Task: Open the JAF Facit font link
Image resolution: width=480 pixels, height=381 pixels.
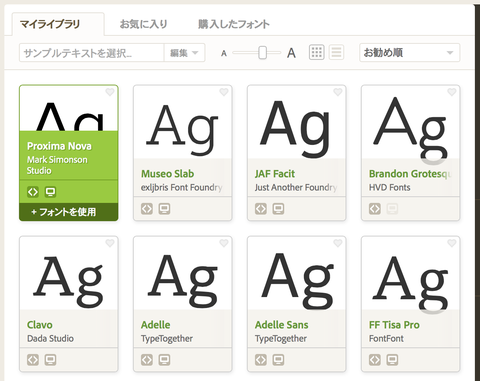Action: [x=275, y=174]
